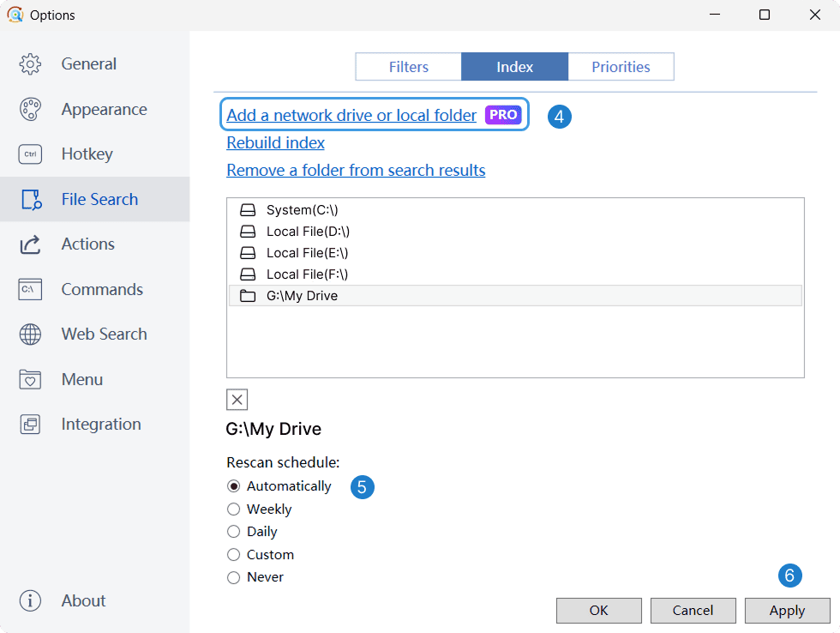Switch to the Priorities tab
840x633 pixels.
point(621,66)
